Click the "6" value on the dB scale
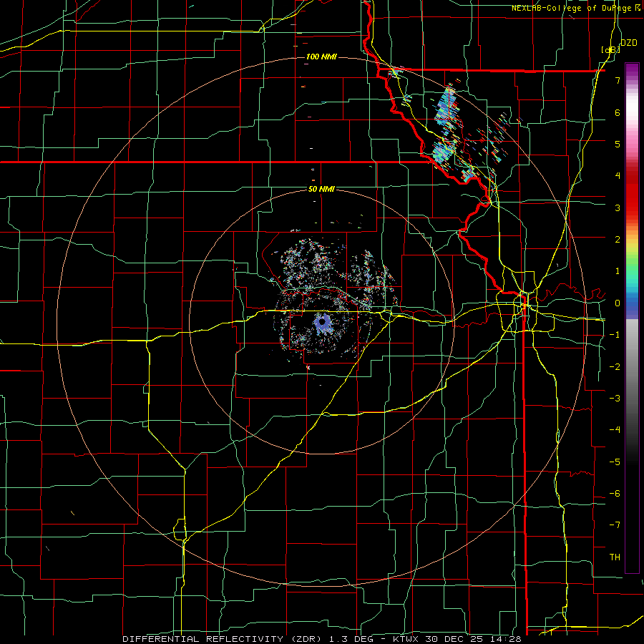Image resolution: width=644 pixels, height=644 pixels. pos(618,112)
